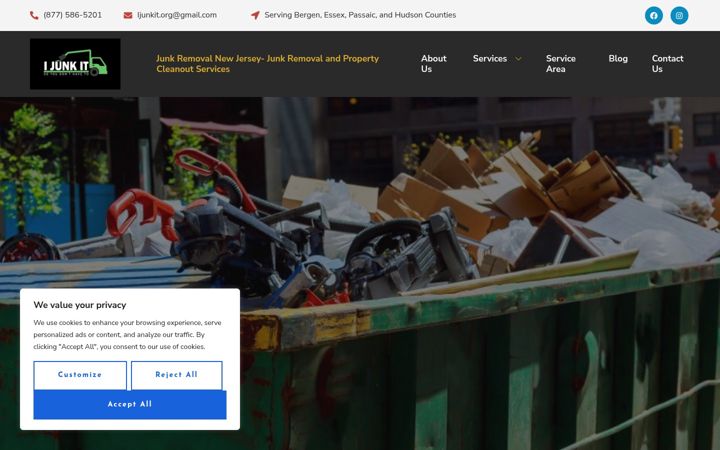Viewport: 720px width, 450px height.
Task: Click the I Junk It logo
Action: pos(75,64)
